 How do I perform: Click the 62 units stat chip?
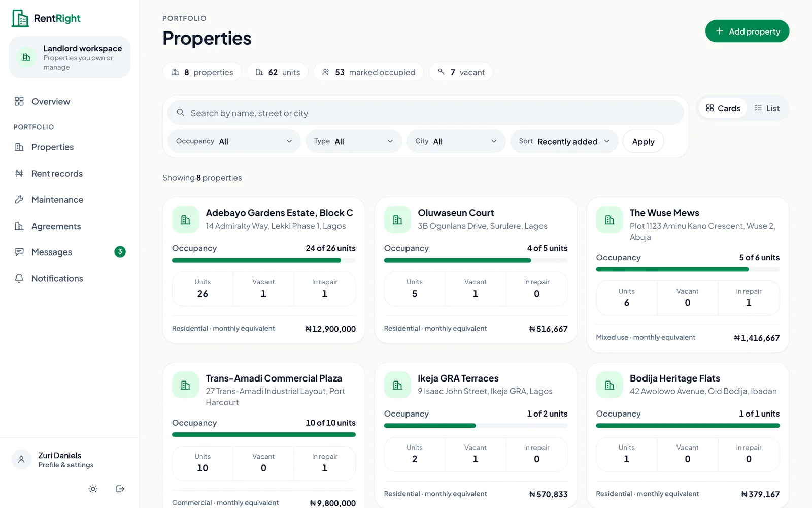click(278, 72)
